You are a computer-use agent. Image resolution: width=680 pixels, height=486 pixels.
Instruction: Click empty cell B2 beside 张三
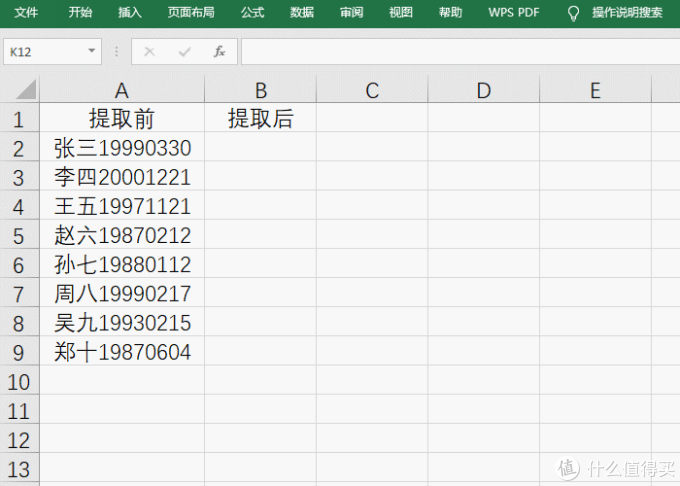261,148
